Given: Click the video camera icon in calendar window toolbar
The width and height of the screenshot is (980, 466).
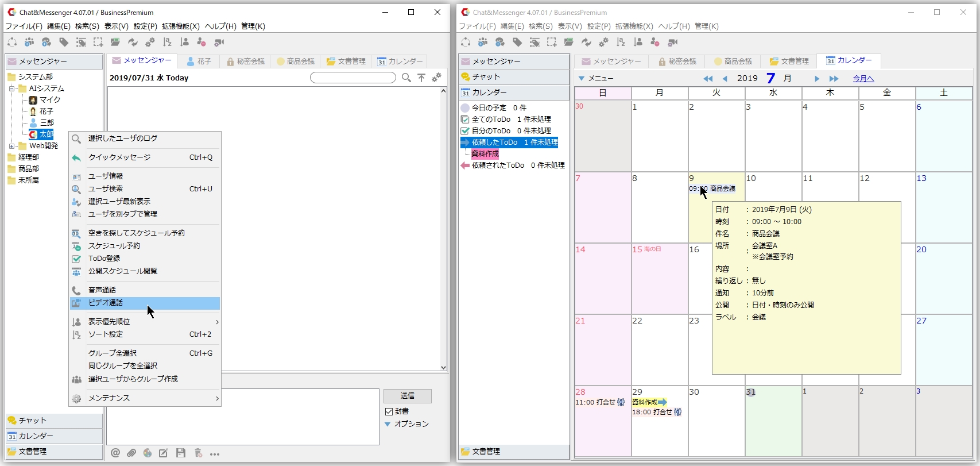Looking at the screenshot, I should click(x=673, y=42).
